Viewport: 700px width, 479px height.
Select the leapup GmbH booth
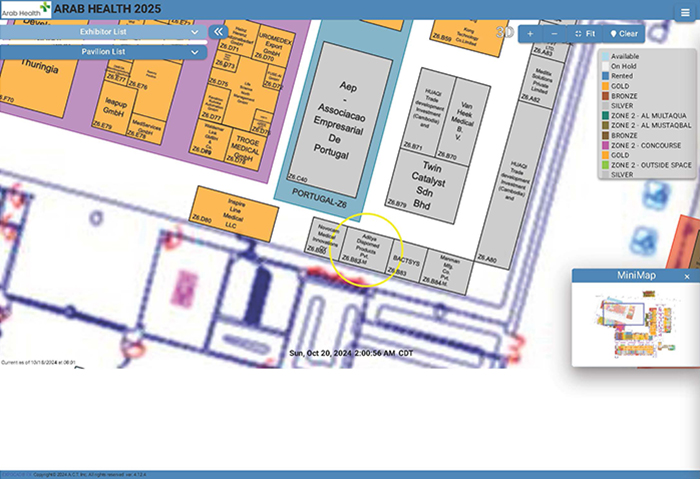tap(115, 108)
